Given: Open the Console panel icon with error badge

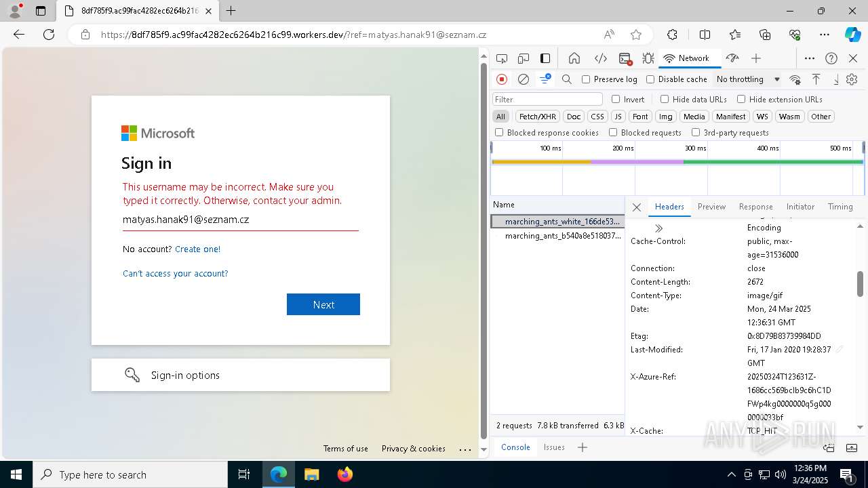Looking at the screenshot, I should tap(625, 58).
